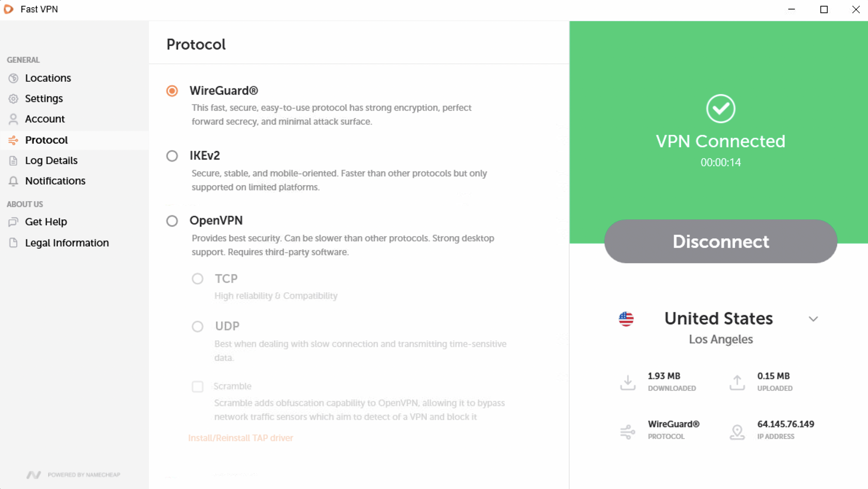
Task: Select the OpenVPN protocol radio button
Action: pyautogui.click(x=172, y=221)
